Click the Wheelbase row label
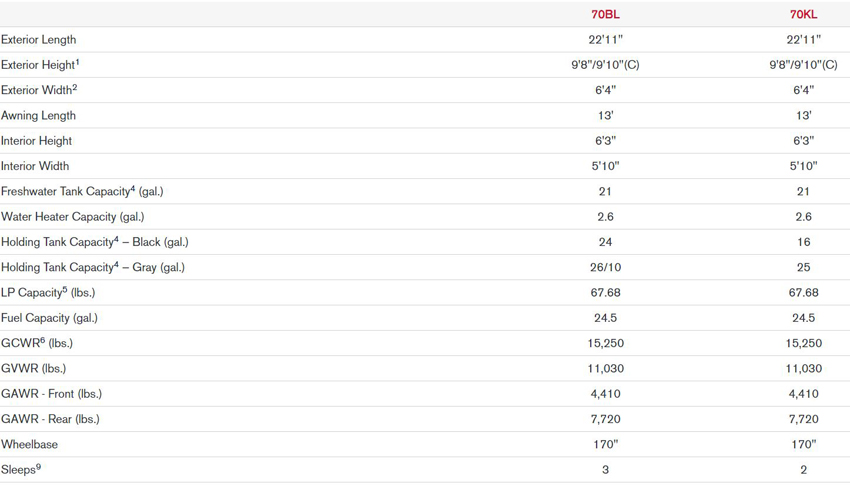 (29, 444)
